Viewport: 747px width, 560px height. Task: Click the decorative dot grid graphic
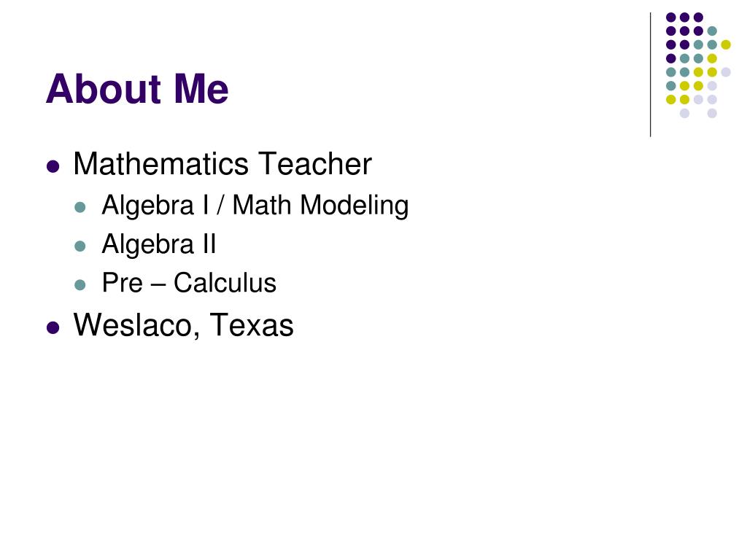click(698, 65)
